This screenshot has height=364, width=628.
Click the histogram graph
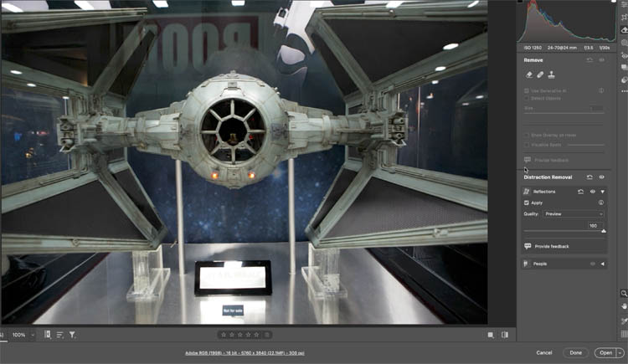pos(567,21)
